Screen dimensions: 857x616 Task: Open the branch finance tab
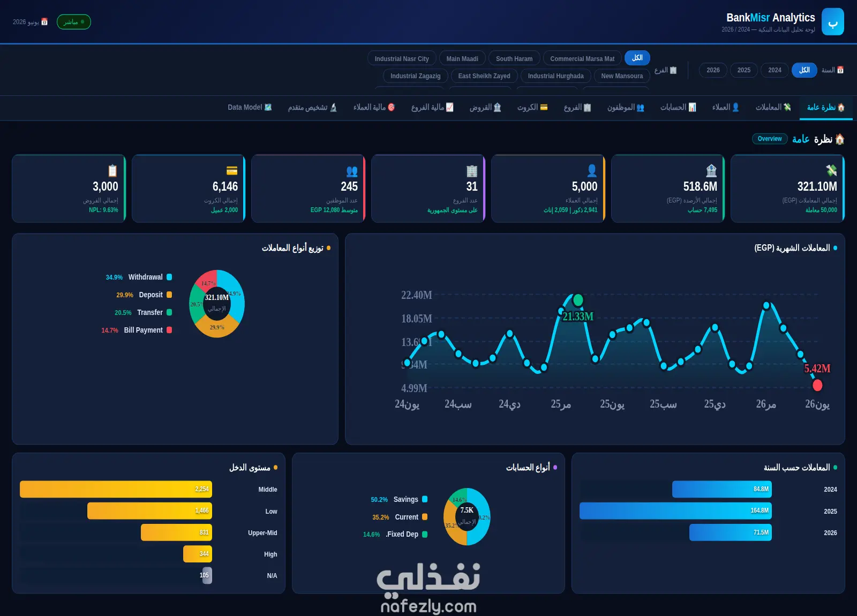tap(432, 108)
